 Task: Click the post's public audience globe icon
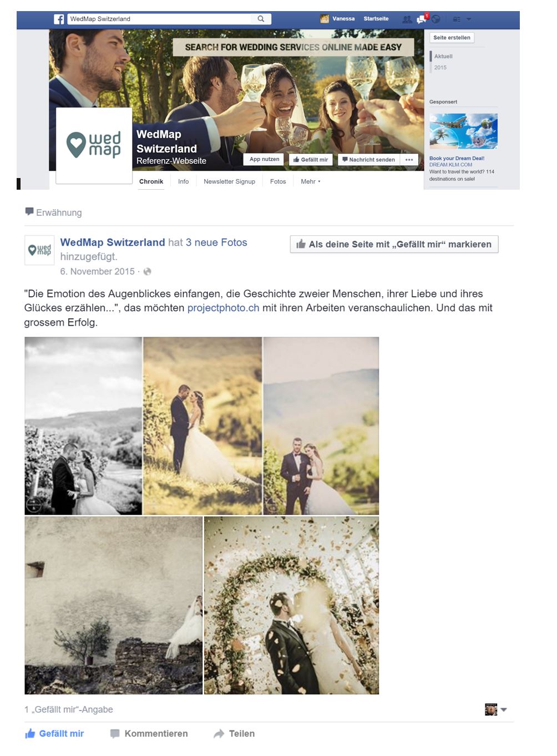[147, 272]
